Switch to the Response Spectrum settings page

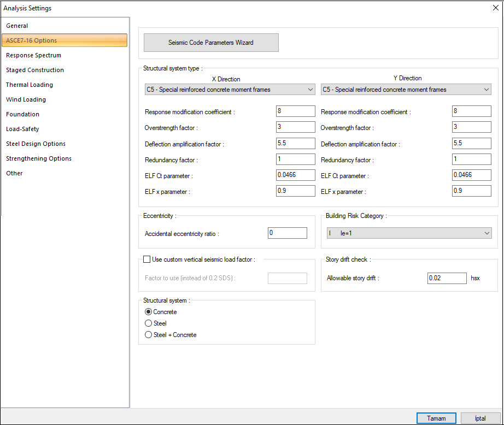tap(33, 55)
